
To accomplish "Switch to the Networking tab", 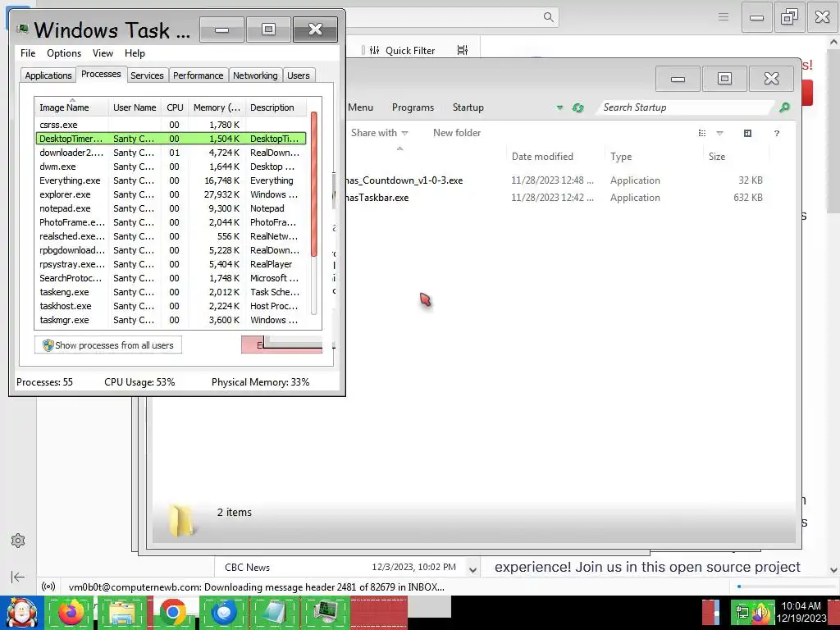I will click(255, 75).
